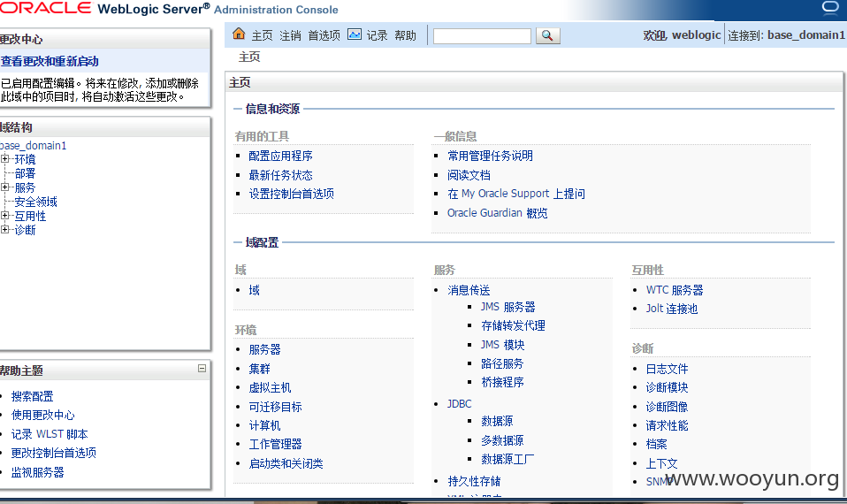
Task: Open 消息传送 link
Action: 469,291
